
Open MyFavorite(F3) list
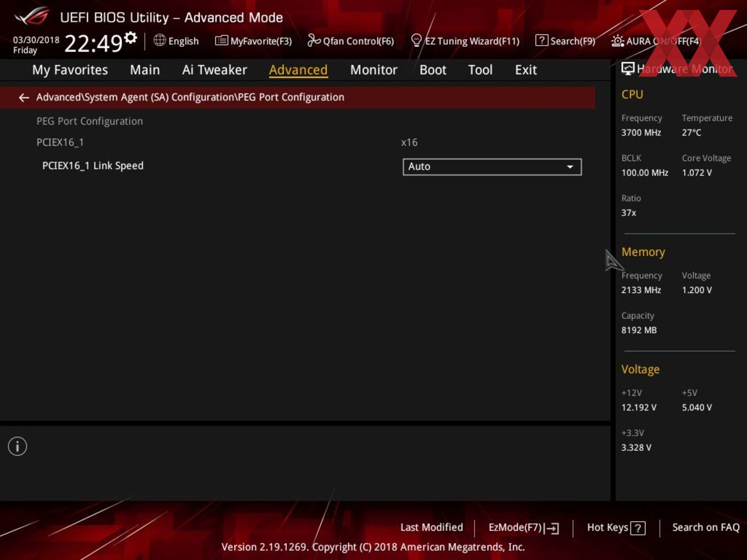253,41
